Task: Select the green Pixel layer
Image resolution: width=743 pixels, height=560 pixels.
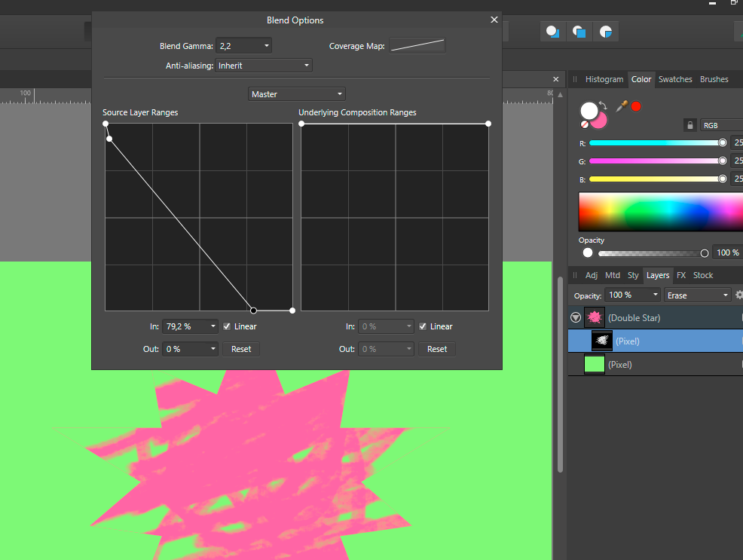Action: [x=656, y=364]
